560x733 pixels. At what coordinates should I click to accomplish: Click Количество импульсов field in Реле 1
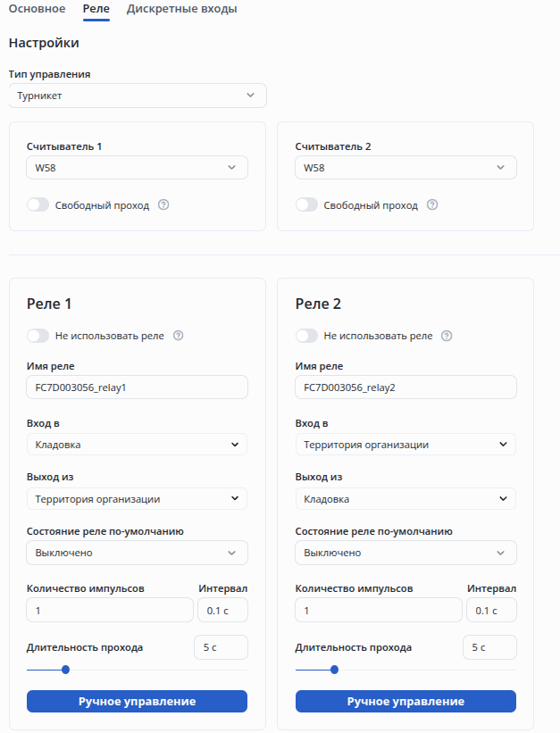[x=110, y=611]
